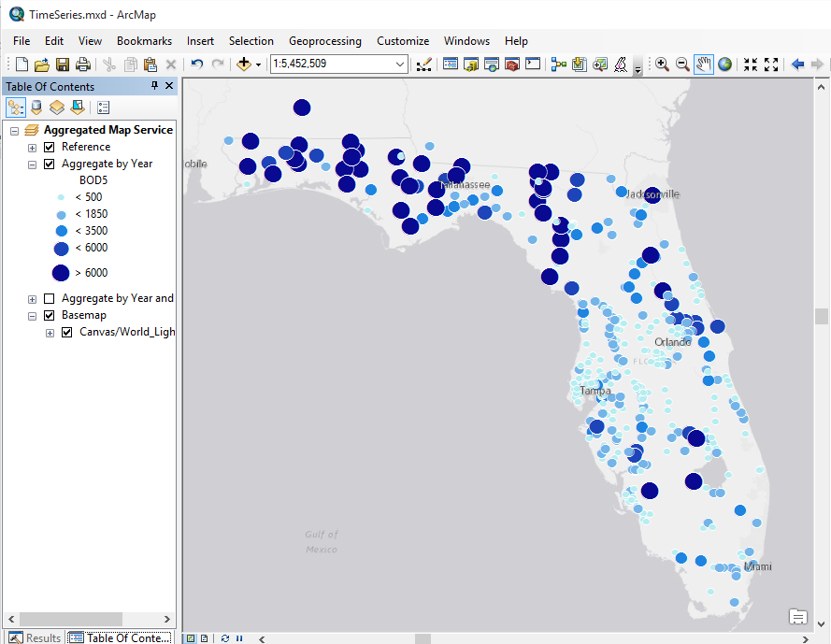
Task: Save the map document
Action: (x=63, y=64)
